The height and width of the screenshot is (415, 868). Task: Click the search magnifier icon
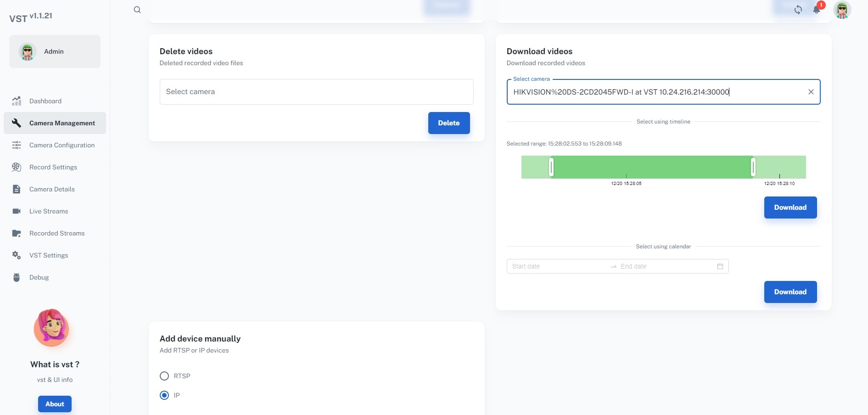[x=137, y=10]
